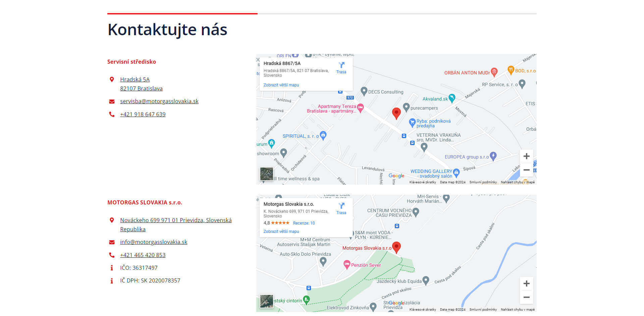
Task: Open Klávesové zkratky on Hradská map
Action: tap(423, 182)
